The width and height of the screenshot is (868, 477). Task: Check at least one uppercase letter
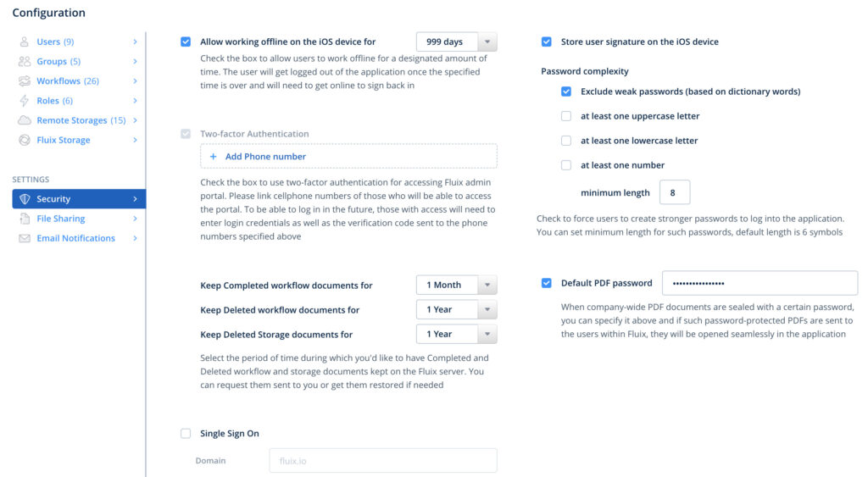[x=566, y=116]
